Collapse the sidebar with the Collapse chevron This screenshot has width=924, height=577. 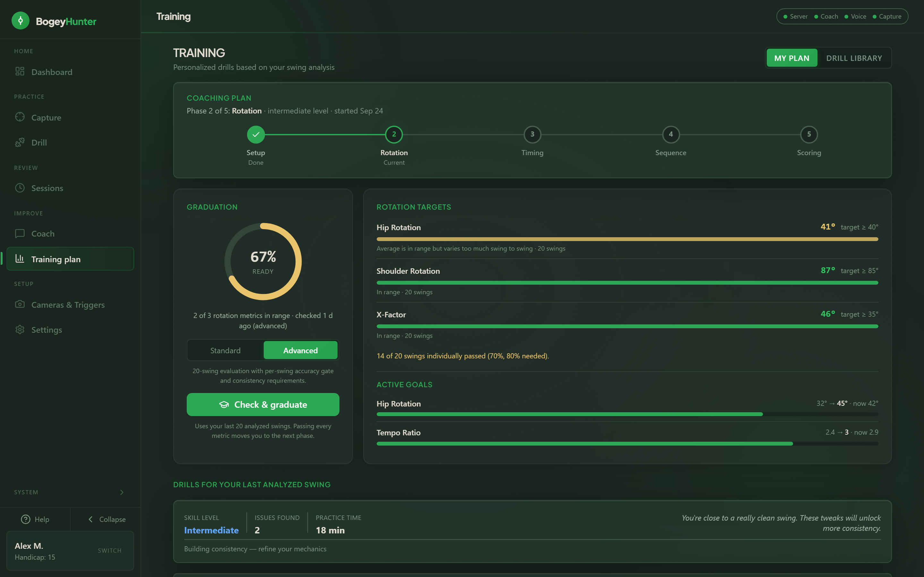coord(90,519)
